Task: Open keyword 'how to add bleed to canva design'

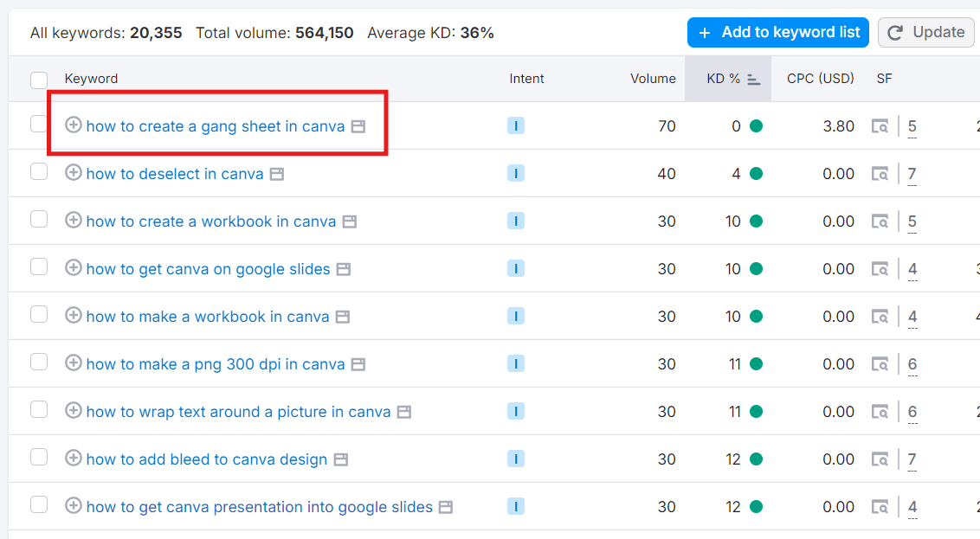Action: (207, 459)
